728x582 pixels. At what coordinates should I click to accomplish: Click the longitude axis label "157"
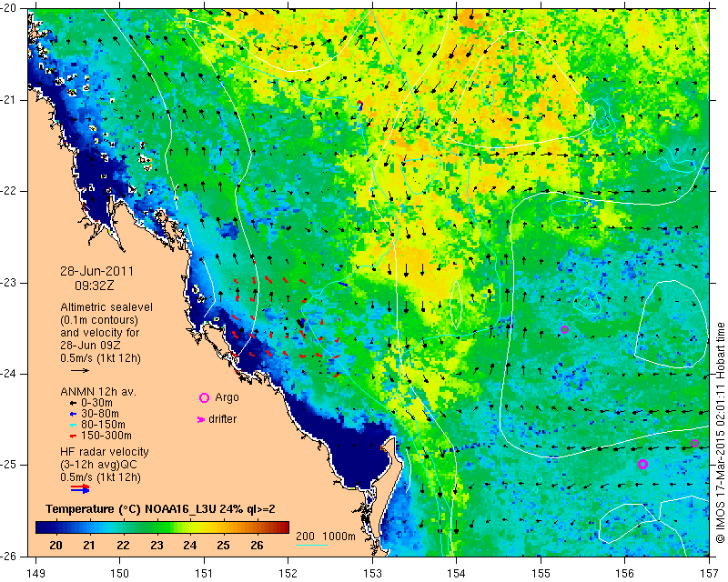point(709,573)
